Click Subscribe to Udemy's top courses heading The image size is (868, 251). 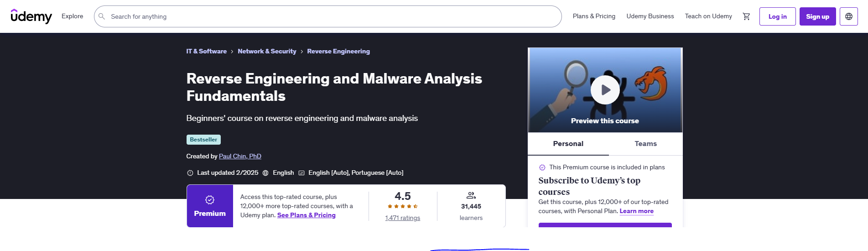(589, 186)
